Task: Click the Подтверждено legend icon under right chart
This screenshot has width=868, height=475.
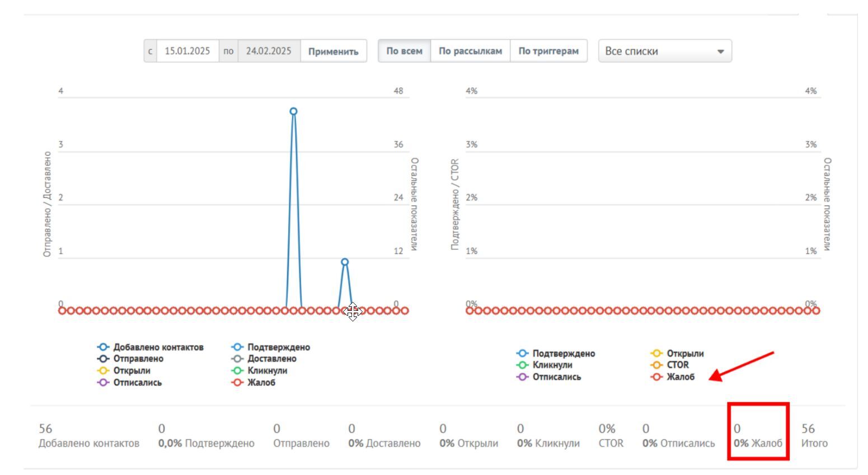Action: click(x=522, y=353)
